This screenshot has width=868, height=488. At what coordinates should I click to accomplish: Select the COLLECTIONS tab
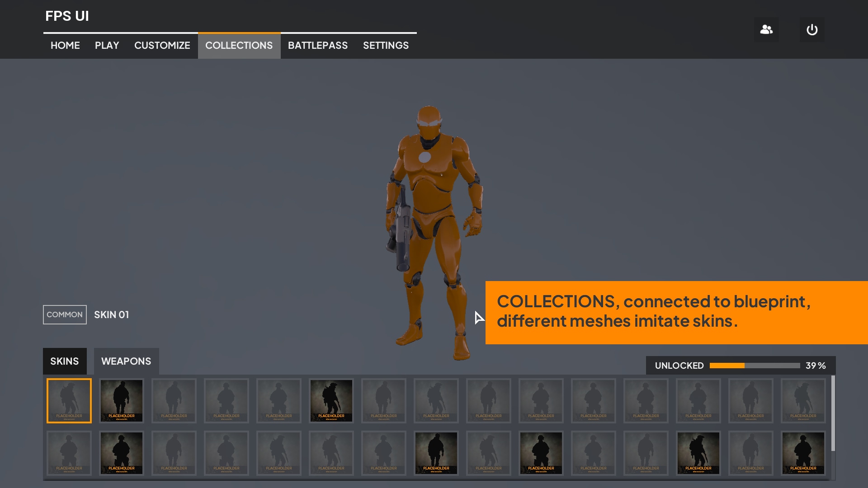coord(239,45)
